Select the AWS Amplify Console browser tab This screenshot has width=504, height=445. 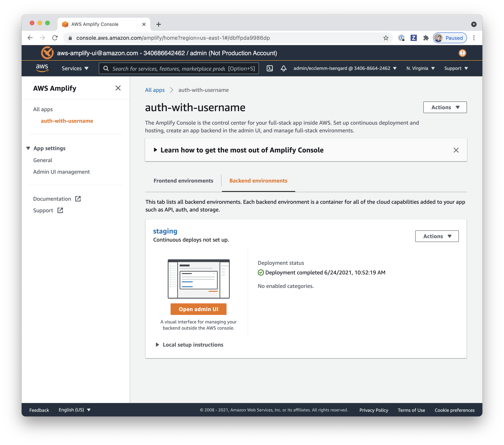pyautogui.click(x=104, y=24)
